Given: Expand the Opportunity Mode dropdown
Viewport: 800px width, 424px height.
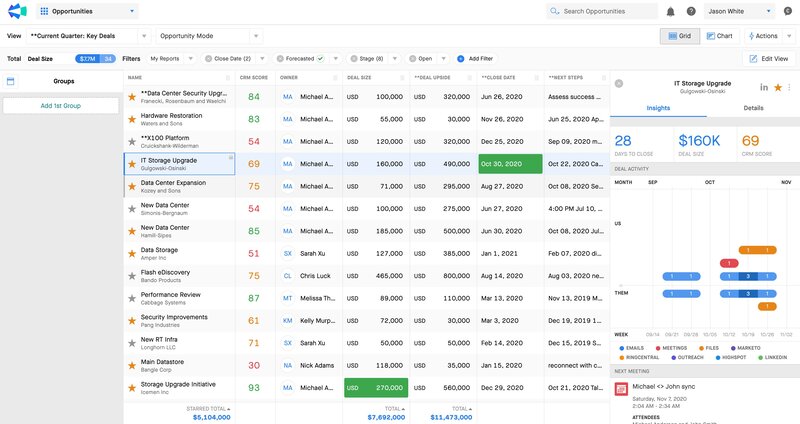Looking at the screenshot, I should (x=256, y=36).
